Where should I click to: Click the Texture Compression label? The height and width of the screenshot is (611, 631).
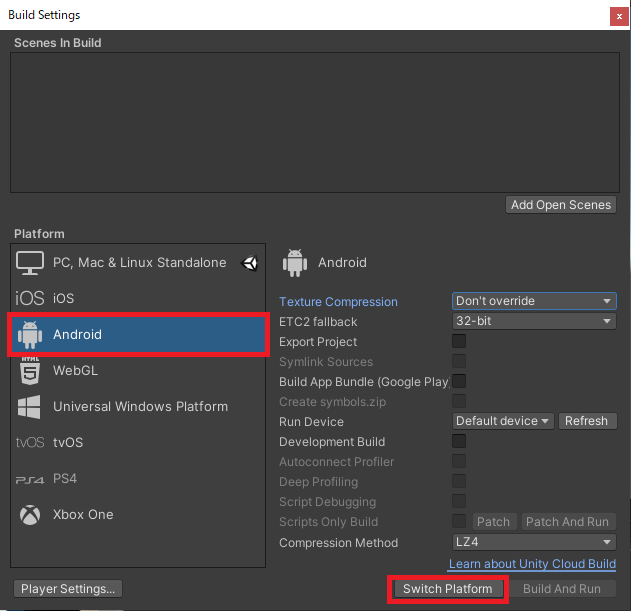(x=338, y=302)
